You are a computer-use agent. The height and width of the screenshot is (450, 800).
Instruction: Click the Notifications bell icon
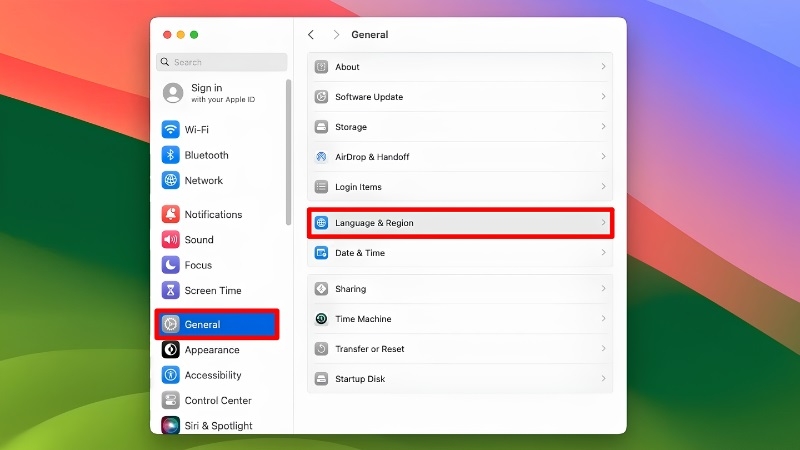[170, 214]
